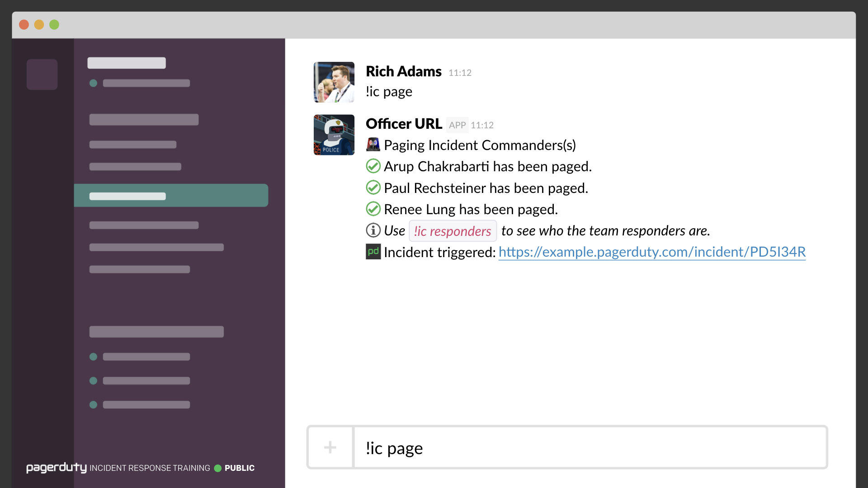Viewport: 868px width, 488px height.
Task: Open the PagerDuty incident PD5I34R link
Action: [x=652, y=252]
